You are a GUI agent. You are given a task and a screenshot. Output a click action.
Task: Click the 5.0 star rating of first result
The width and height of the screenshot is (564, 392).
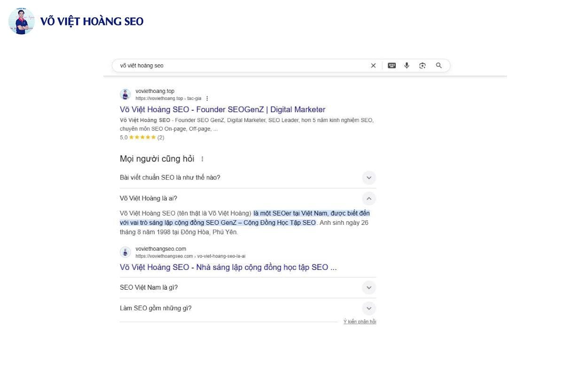[142, 138]
